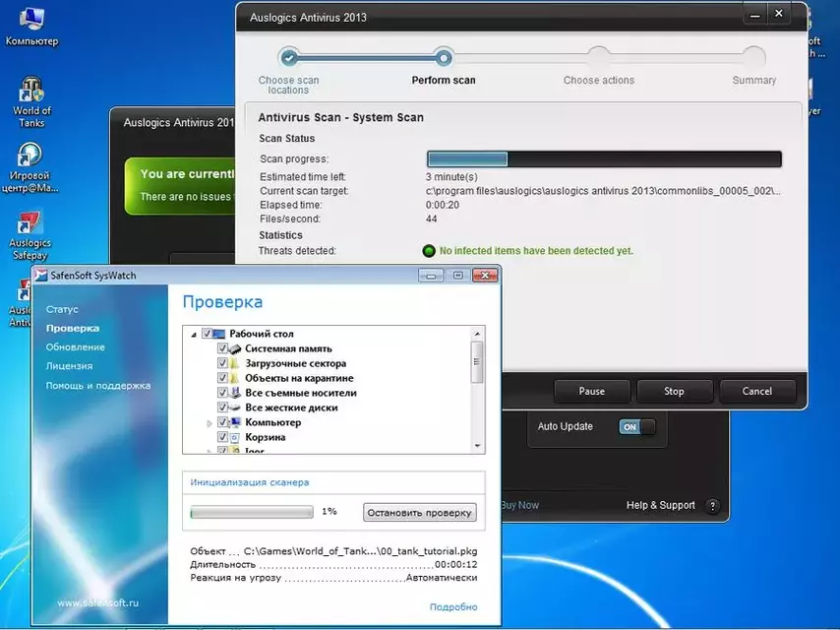The height and width of the screenshot is (630, 840).
Task: Click the Остановить проверку button
Action: tap(419, 513)
